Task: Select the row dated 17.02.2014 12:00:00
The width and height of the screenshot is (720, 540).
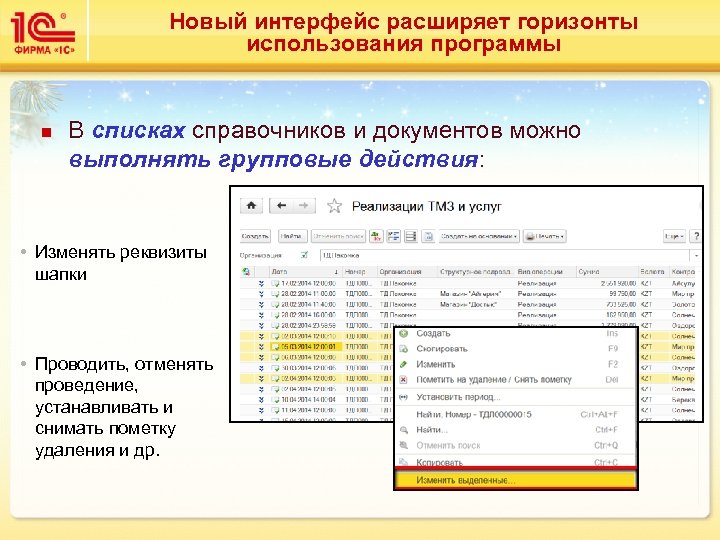Action: [x=469, y=283]
